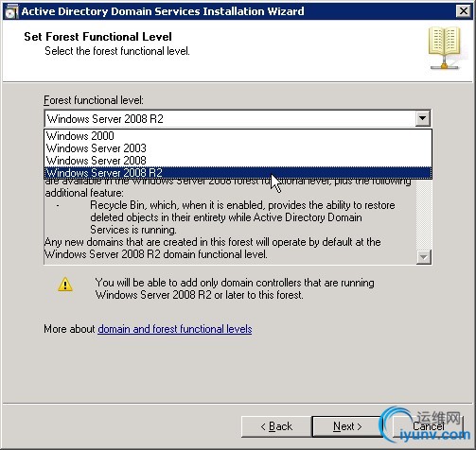
Task: Go Back to previous wizard page
Action: pyautogui.click(x=276, y=426)
